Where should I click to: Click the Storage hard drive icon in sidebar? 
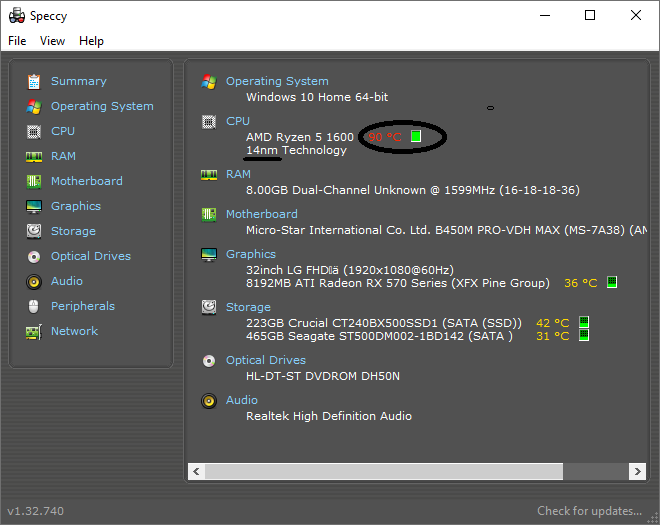pos(34,232)
